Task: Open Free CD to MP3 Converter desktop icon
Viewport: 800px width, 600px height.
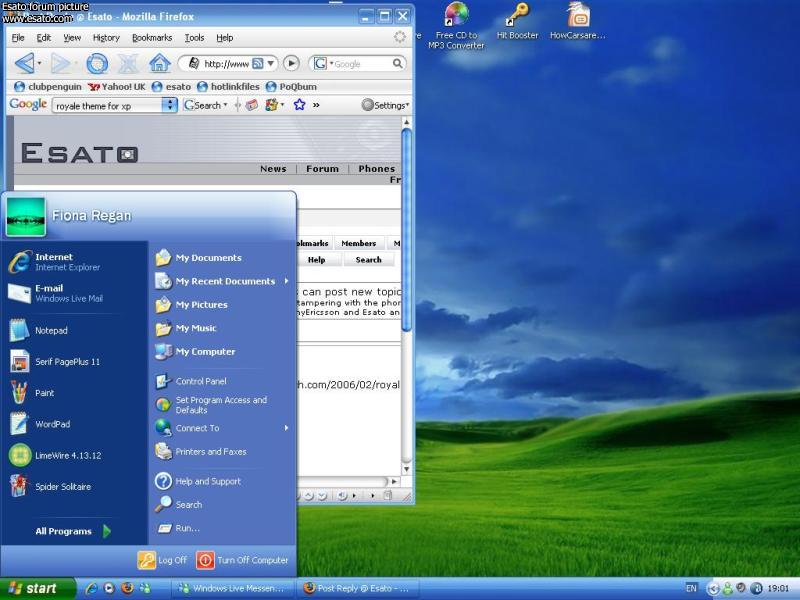Action: (x=456, y=26)
